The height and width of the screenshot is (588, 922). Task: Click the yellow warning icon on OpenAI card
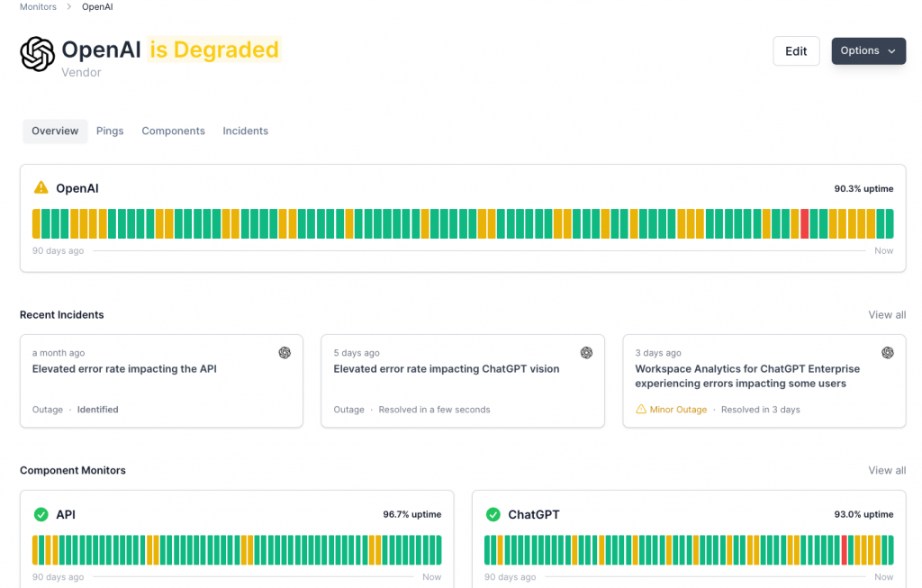pos(41,187)
